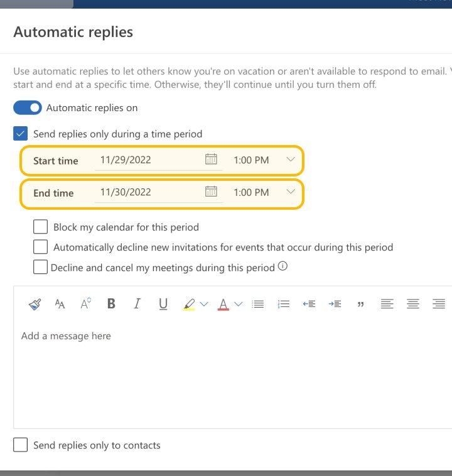
Task: Enable Send replies only to contacts
Action: tap(20, 445)
